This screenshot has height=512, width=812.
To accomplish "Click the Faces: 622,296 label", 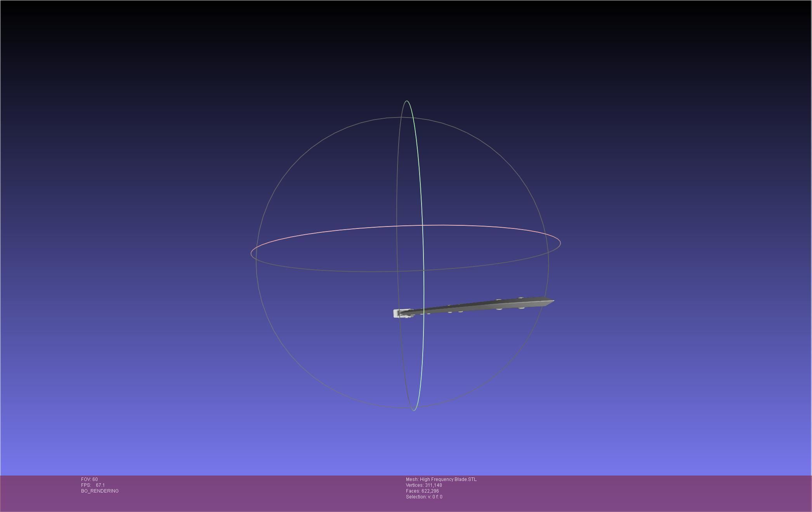I will (422, 491).
